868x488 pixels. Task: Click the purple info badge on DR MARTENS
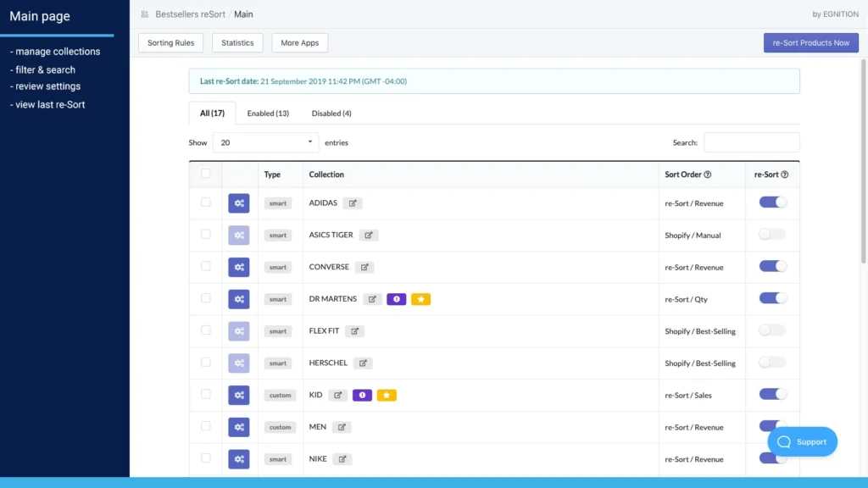(x=396, y=299)
